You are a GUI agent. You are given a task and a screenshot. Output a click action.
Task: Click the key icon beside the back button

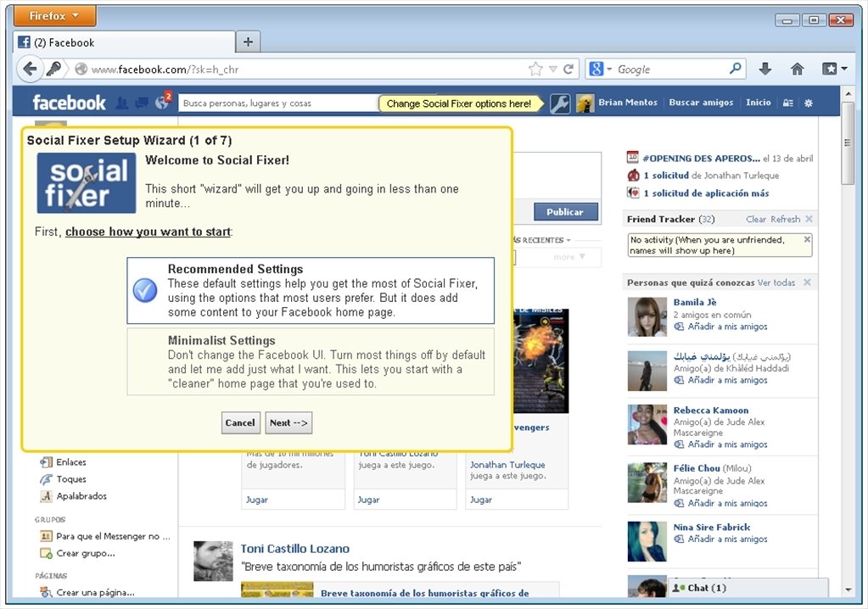click(x=53, y=70)
